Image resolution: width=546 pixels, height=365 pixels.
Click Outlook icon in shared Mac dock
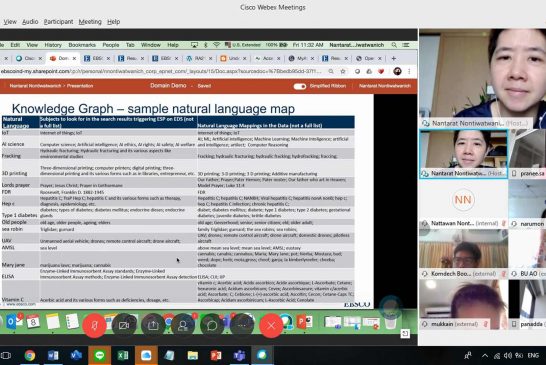pos(11,321)
